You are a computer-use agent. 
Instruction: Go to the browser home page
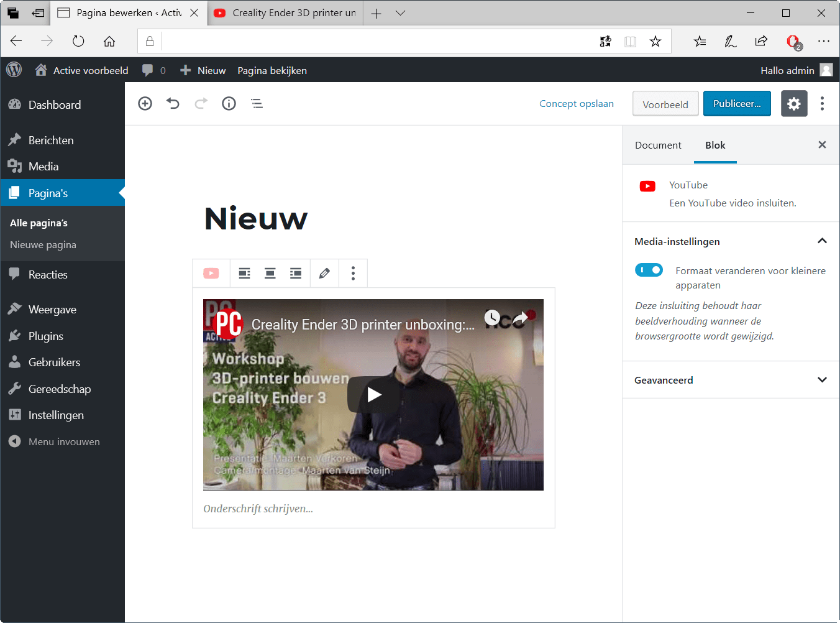coord(109,41)
